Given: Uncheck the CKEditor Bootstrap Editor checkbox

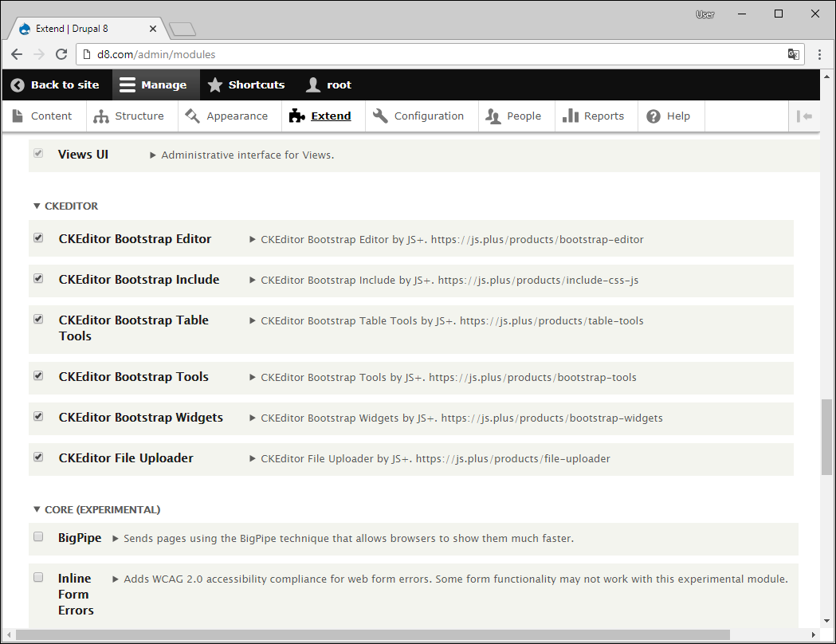Looking at the screenshot, I should pos(38,238).
